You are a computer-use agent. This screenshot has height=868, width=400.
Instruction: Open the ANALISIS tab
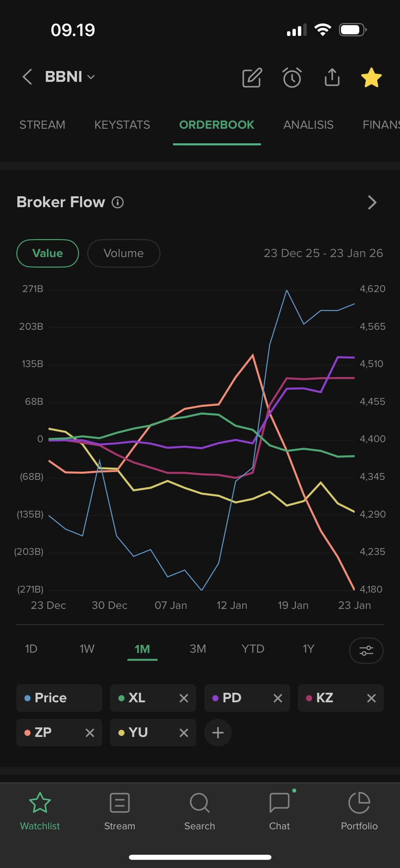click(x=308, y=125)
